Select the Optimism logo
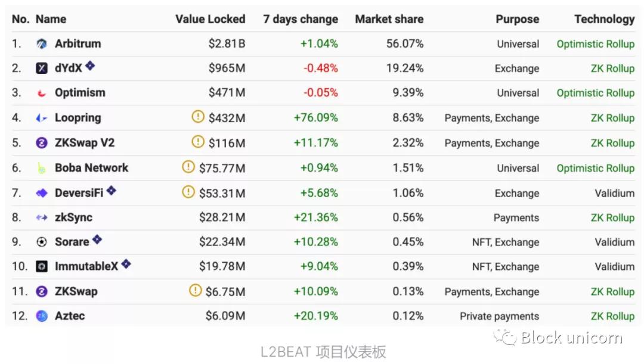Screen dimensions: 644x364 tap(41, 93)
